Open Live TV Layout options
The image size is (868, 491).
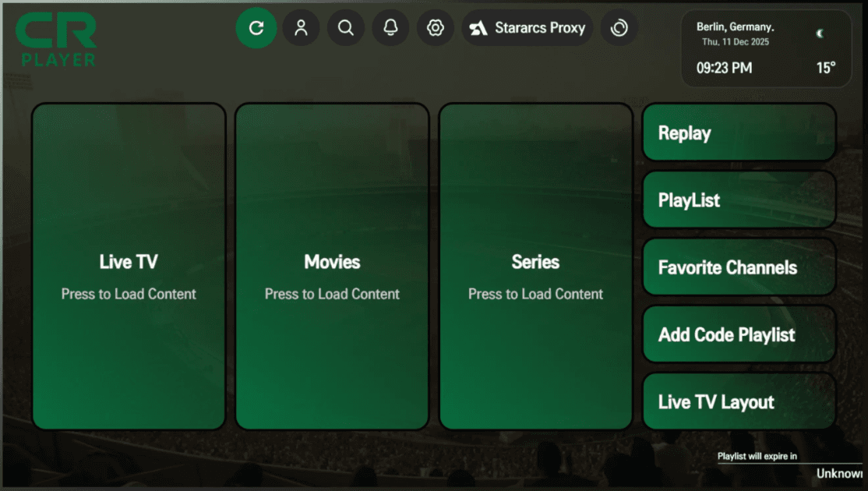click(x=739, y=401)
